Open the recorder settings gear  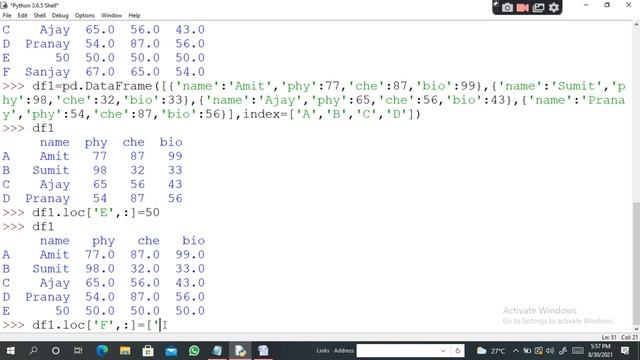tap(554, 7)
